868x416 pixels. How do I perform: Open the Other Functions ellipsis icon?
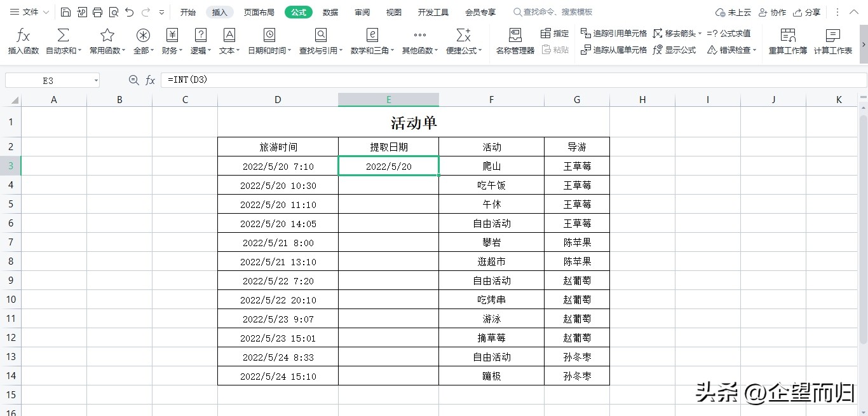[419, 36]
